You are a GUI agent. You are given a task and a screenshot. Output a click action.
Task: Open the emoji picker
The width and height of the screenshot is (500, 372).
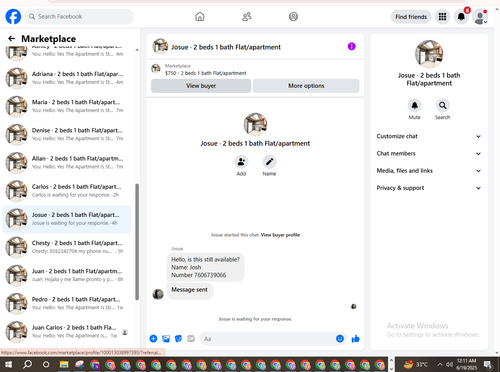pyautogui.click(x=340, y=339)
